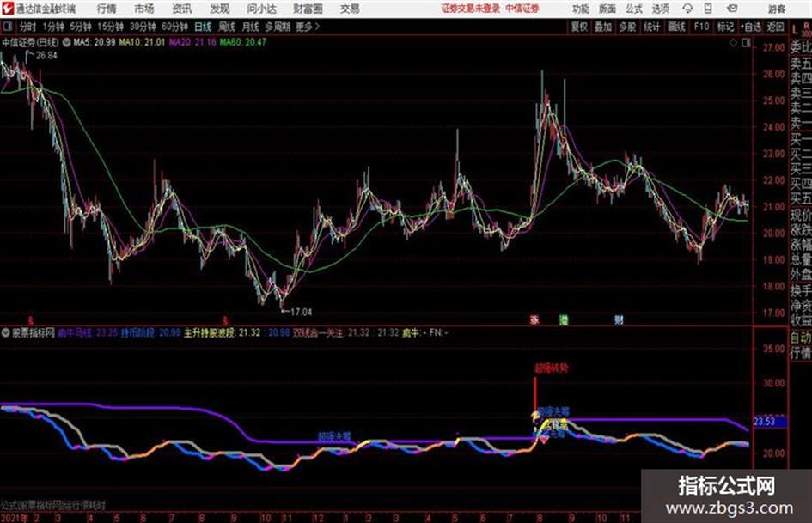Select the 多周期 multi-period view
812x523 pixels.
coord(277,27)
